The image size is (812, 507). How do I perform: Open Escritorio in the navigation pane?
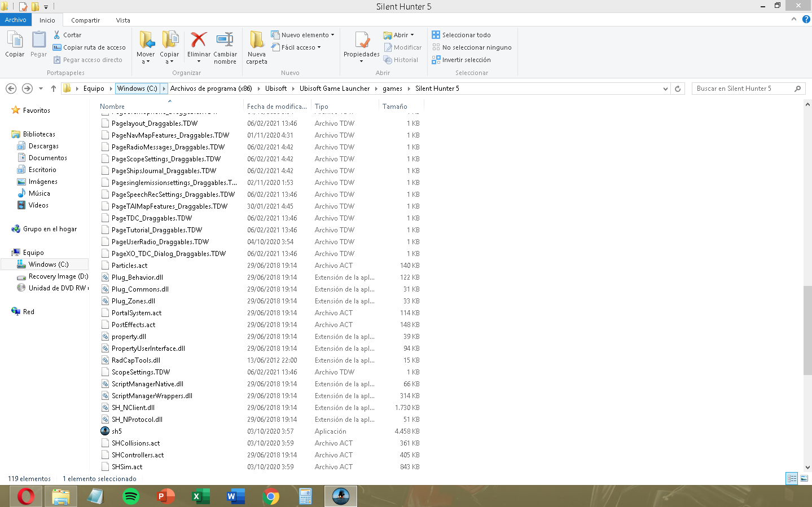(37, 170)
